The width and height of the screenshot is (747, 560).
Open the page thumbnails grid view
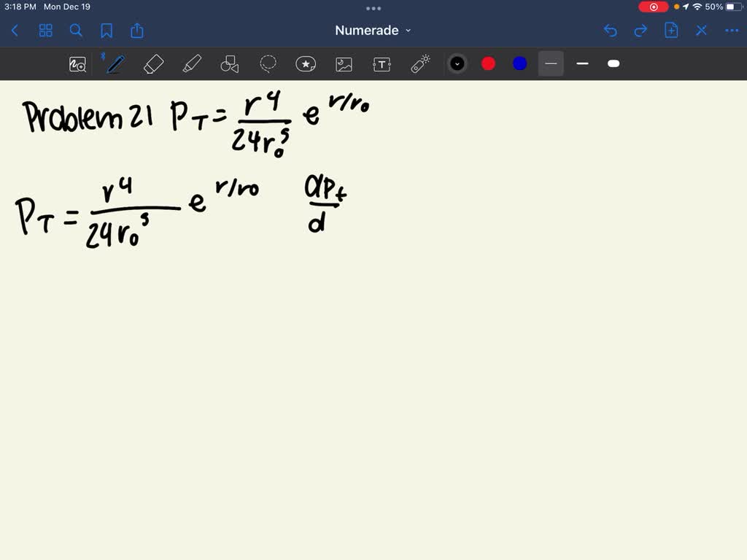[46, 31]
